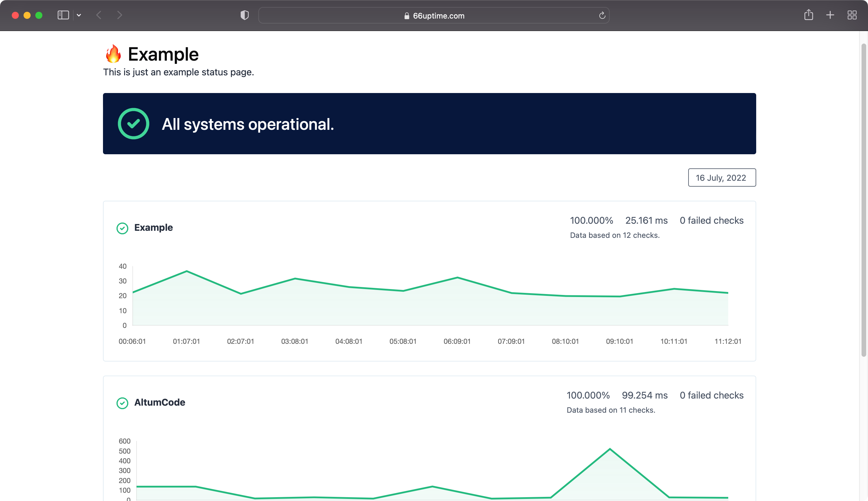Click the 09:10:01 x-axis label

(x=619, y=341)
